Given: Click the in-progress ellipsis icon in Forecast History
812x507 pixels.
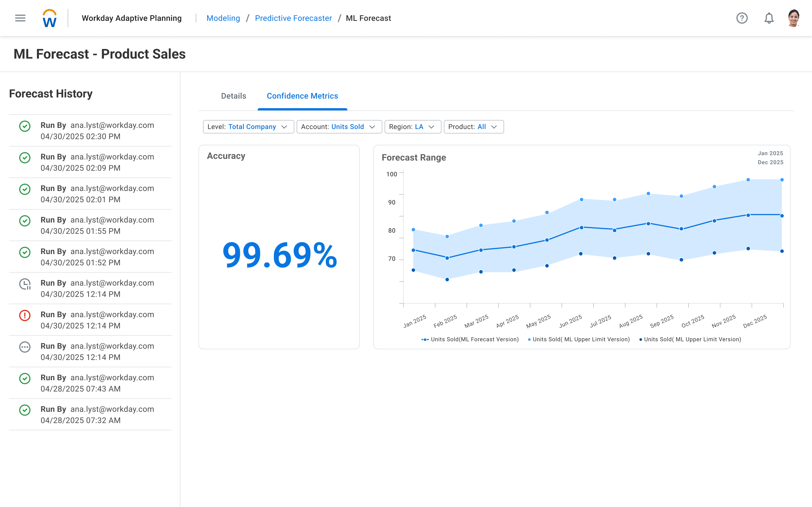Looking at the screenshot, I should (x=25, y=347).
